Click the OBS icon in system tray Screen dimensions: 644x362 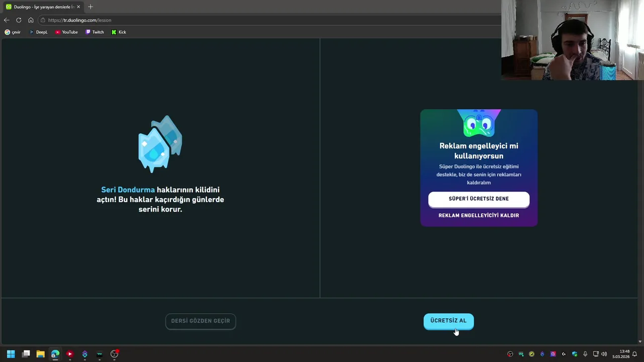tap(510, 354)
